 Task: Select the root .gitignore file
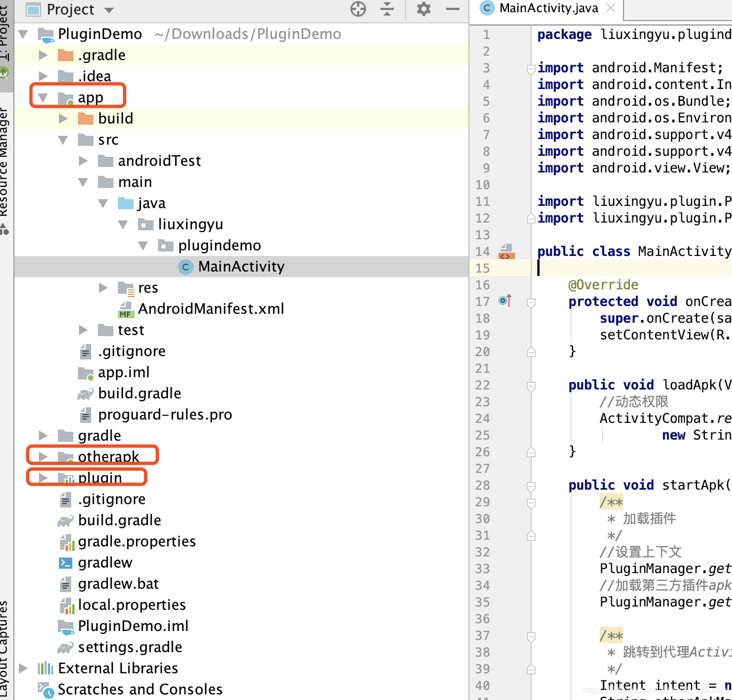tap(112, 499)
